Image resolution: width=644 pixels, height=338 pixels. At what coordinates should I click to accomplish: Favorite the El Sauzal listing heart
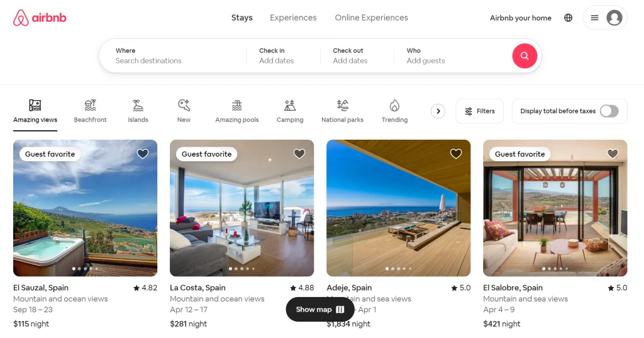pyautogui.click(x=143, y=154)
